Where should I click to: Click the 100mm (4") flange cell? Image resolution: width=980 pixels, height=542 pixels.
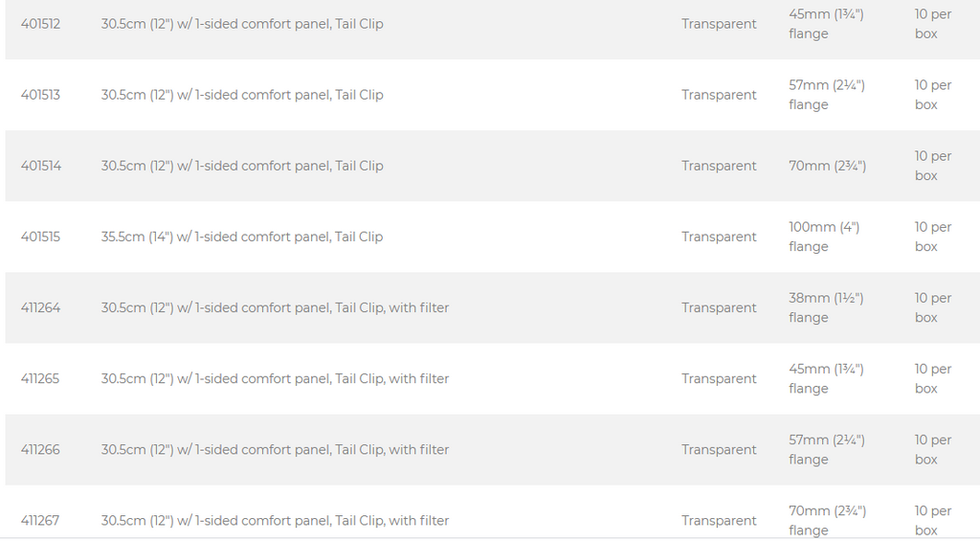coord(824,237)
